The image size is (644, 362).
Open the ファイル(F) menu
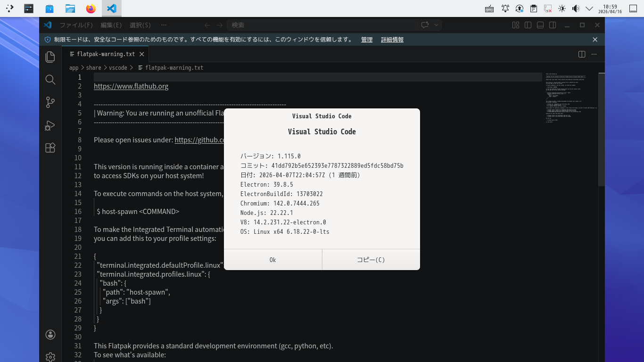click(x=76, y=25)
